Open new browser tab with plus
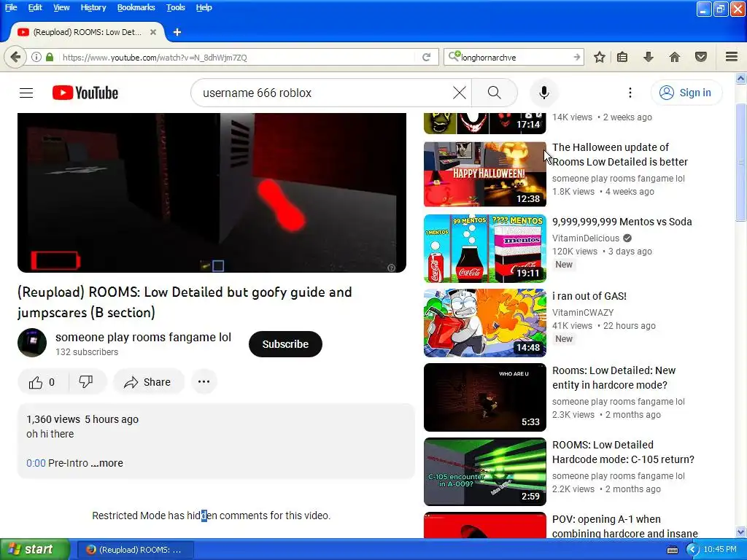This screenshot has width=747, height=560. (x=177, y=32)
